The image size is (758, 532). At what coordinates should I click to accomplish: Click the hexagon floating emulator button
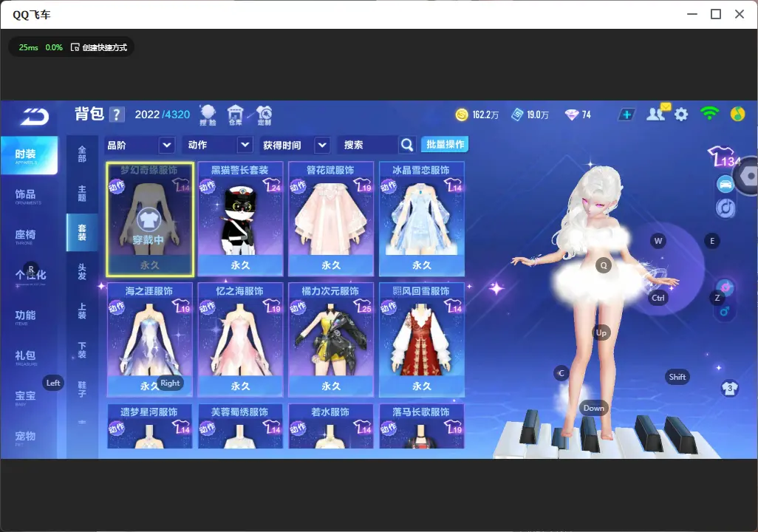(748, 176)
